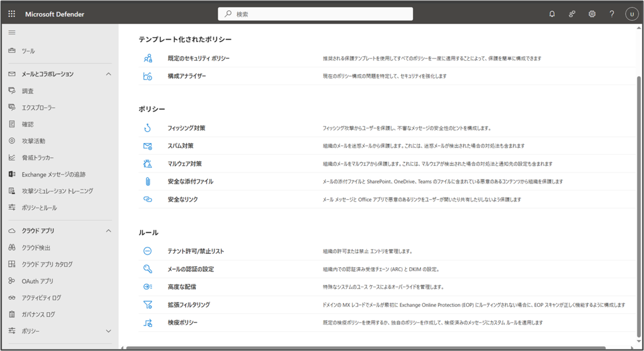The image size is (644, 351).
Task: Click the 安全なリンク chain icon
Action: click(148, 199)
